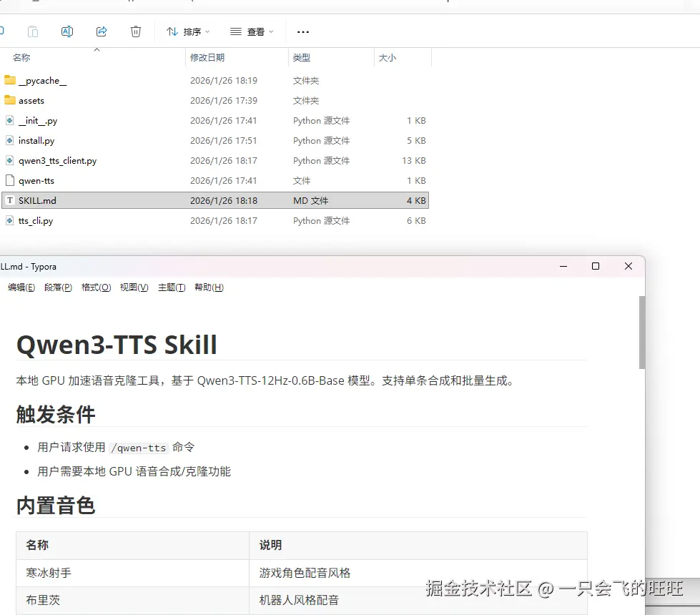Click the Python file icon of install.py
The width and height of the screenshot is (700, 615).
coord(10,140)
